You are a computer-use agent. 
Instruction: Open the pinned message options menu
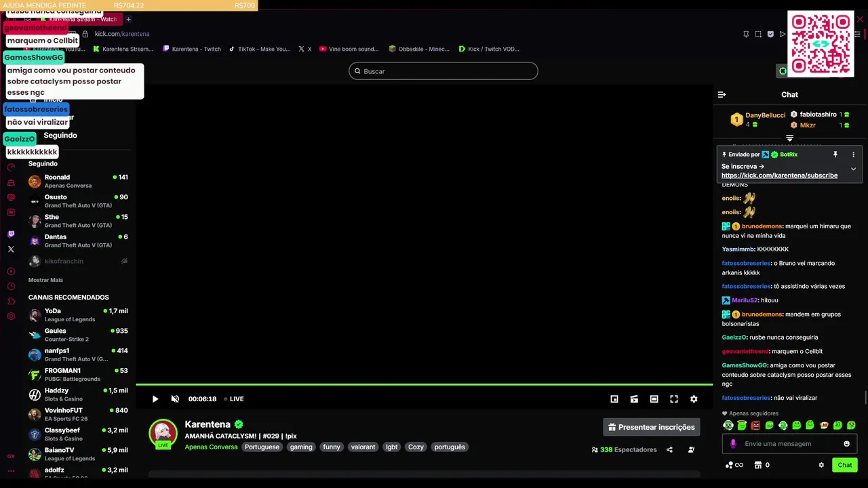coord(853,155)
